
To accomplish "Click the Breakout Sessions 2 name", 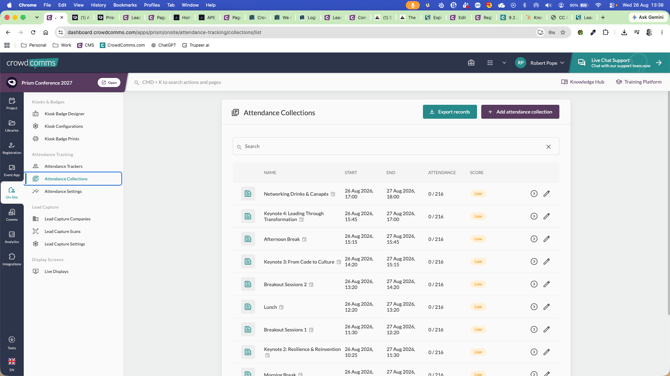I will pyautogui.click(x=285, y=284).
